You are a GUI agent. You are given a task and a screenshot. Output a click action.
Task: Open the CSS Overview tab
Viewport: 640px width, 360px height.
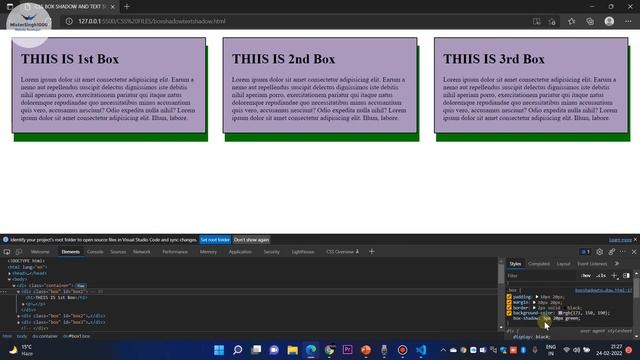(342, 252)
